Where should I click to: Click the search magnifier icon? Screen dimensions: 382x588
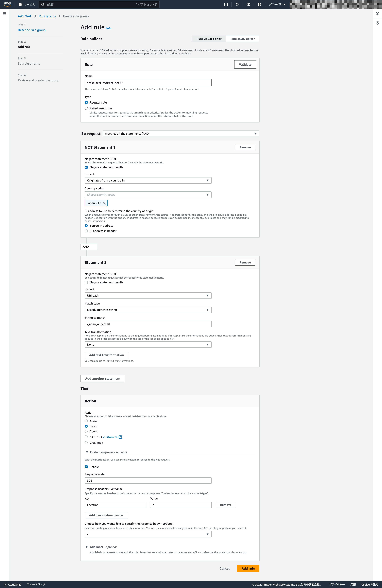point(43,4)
